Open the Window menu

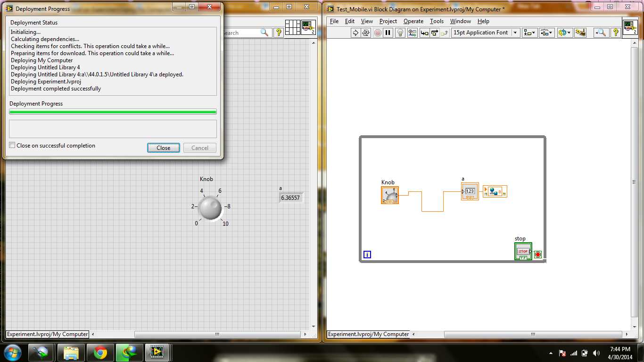click(x=461, y=21)
